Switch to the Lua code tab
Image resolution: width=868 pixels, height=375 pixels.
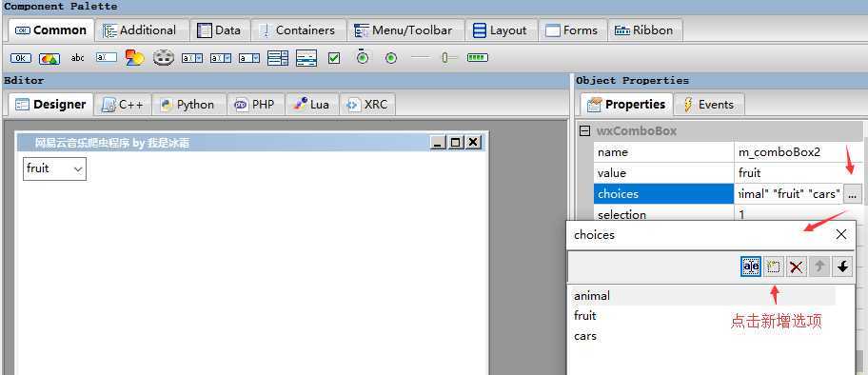(312, 104)
